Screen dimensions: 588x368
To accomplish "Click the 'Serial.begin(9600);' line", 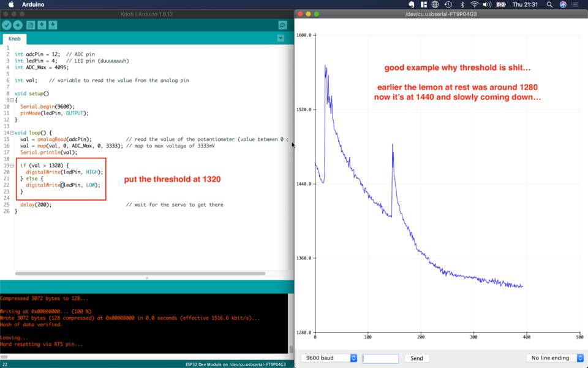I will (x=47, y=106).
